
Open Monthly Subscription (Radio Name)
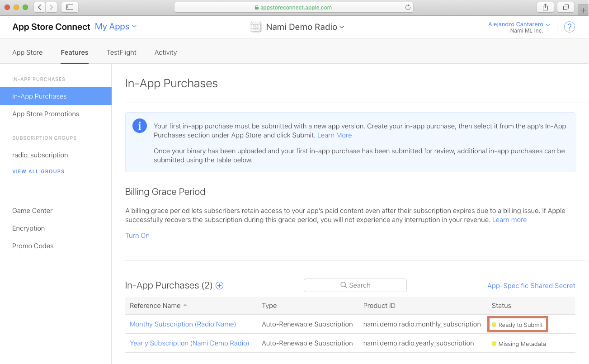pos(183,324)
